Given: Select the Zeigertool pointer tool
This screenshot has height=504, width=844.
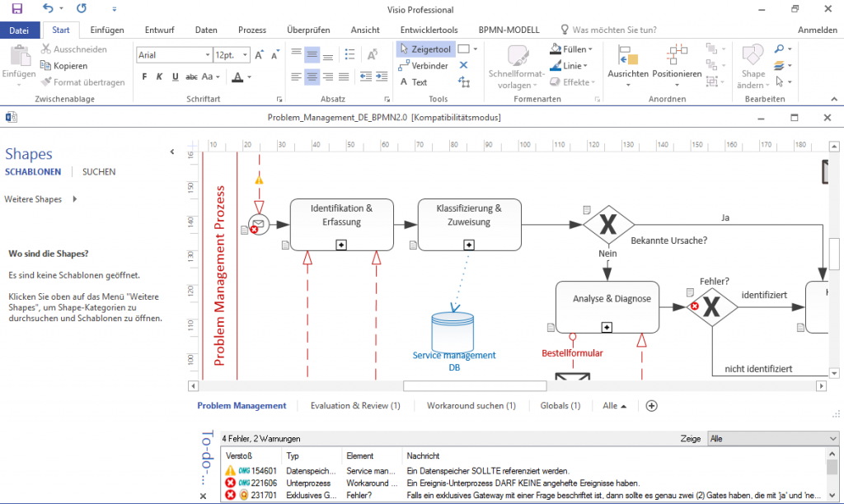Looking at the screenshot, I should pyautogui.click(x=426, y=49).
